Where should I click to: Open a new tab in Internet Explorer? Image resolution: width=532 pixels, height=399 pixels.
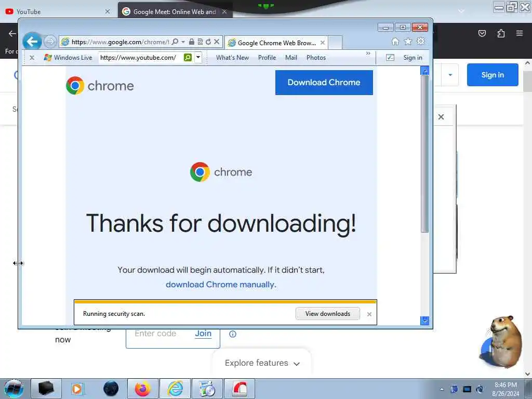[x=335, y=43]
